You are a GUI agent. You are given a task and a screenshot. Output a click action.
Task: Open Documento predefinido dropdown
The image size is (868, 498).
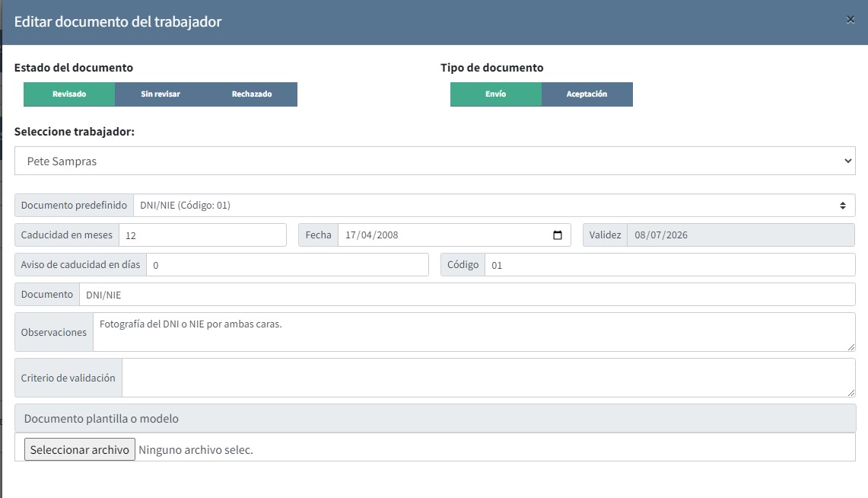[x=494, y=205]
